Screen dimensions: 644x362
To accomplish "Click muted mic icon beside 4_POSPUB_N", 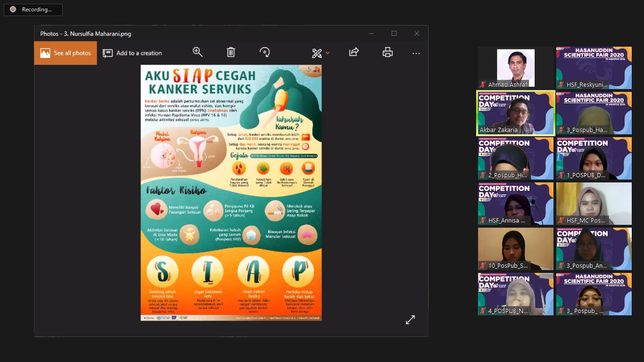I will pyautogui.click(x=483, y=311).
